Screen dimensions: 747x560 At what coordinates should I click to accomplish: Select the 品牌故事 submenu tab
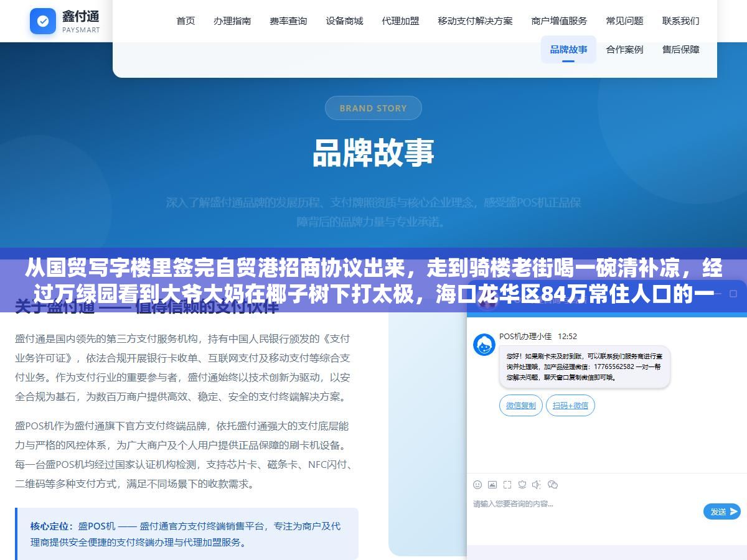(x=568, y=49)
